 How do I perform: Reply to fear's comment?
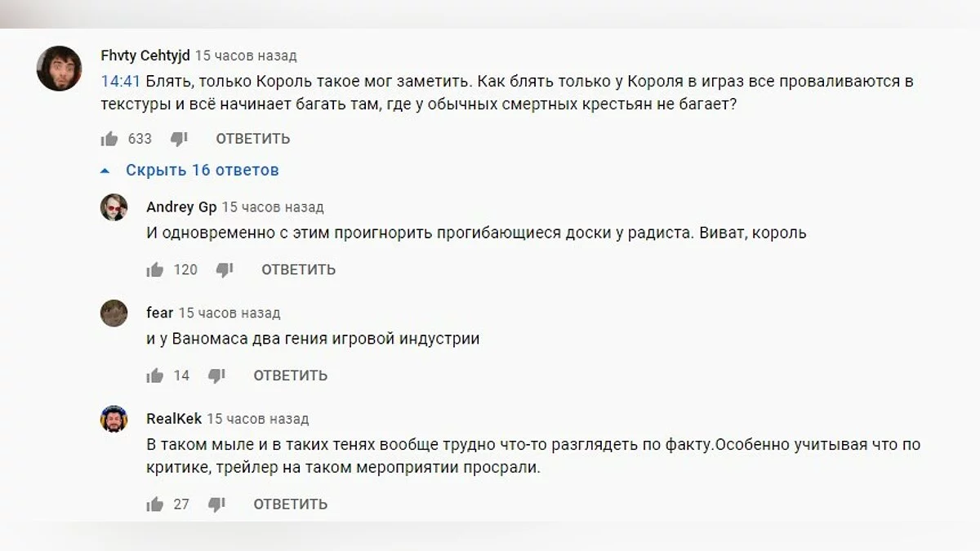290,375
